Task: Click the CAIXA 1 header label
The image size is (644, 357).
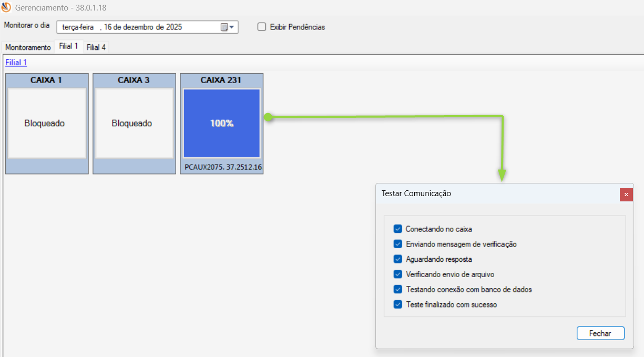Action: 47,80
